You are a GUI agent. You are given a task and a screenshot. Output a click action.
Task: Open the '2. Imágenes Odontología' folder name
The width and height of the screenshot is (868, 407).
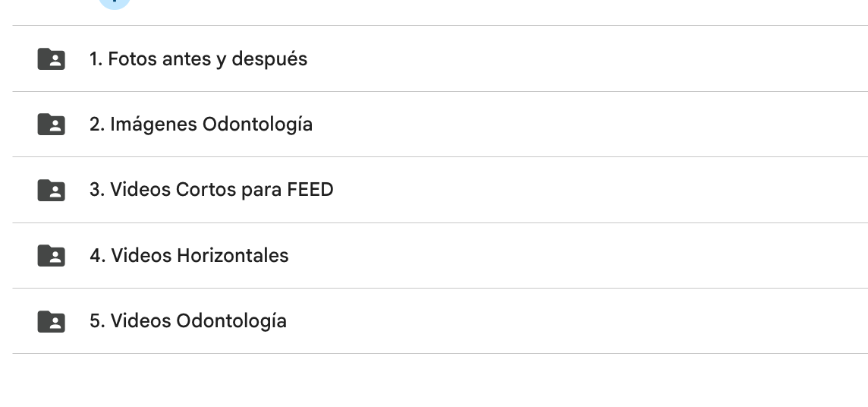coord(200,125)
